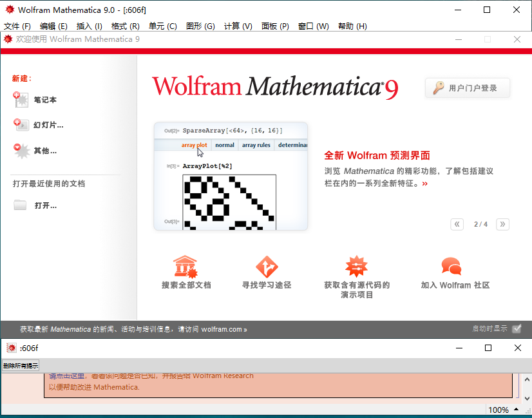This screenshot has width=532, height=418.
Task: Click the demonstrations with source code icon
Action: 356,266
